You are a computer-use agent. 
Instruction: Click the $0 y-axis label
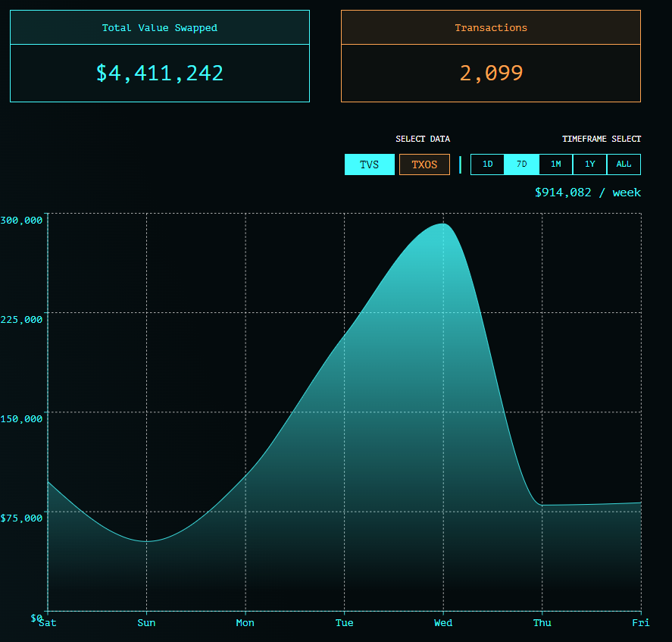click(x=36, y=618)
